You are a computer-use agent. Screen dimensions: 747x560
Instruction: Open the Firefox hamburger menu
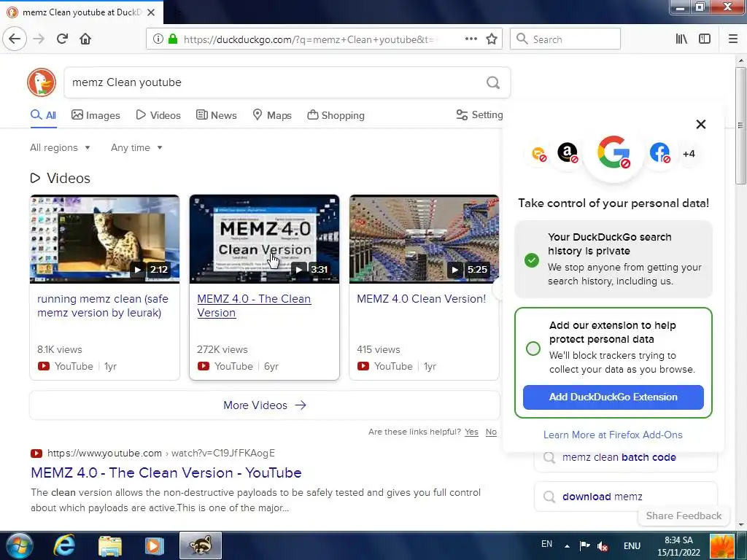click(733, 39)
